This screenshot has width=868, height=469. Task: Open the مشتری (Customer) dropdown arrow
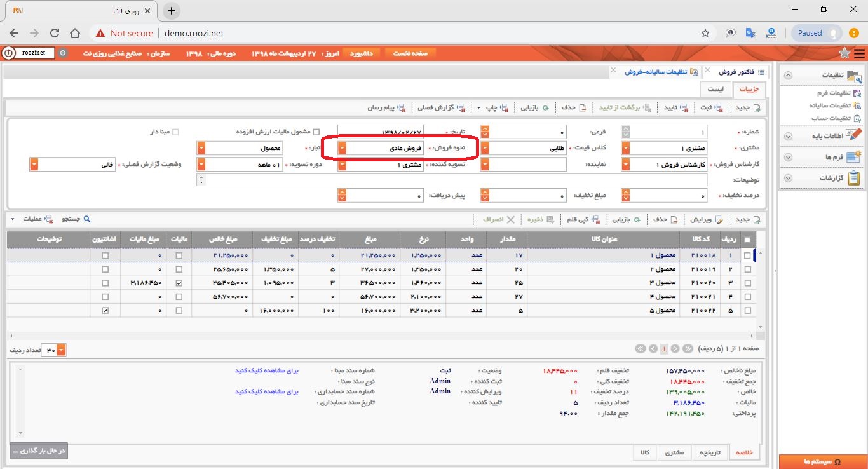pos(626,148)
